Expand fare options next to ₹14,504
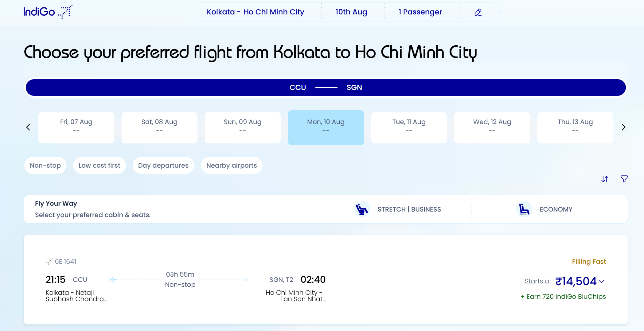The height and width of the screenshot is (331, 644). coord(602,281)
